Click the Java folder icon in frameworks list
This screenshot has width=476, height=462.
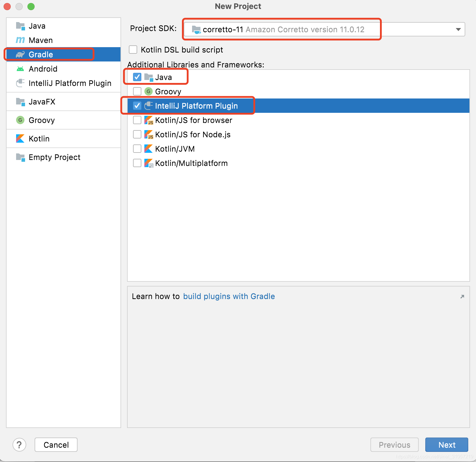coord(149,77)
